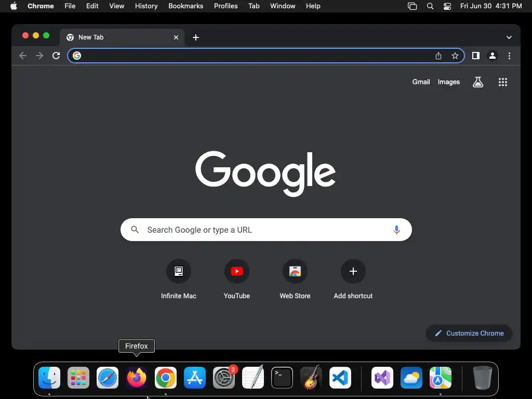The height and width of the screenshot is (399, 532).
Task: Start a voice search with the microphone
Action: click(396, 230)
